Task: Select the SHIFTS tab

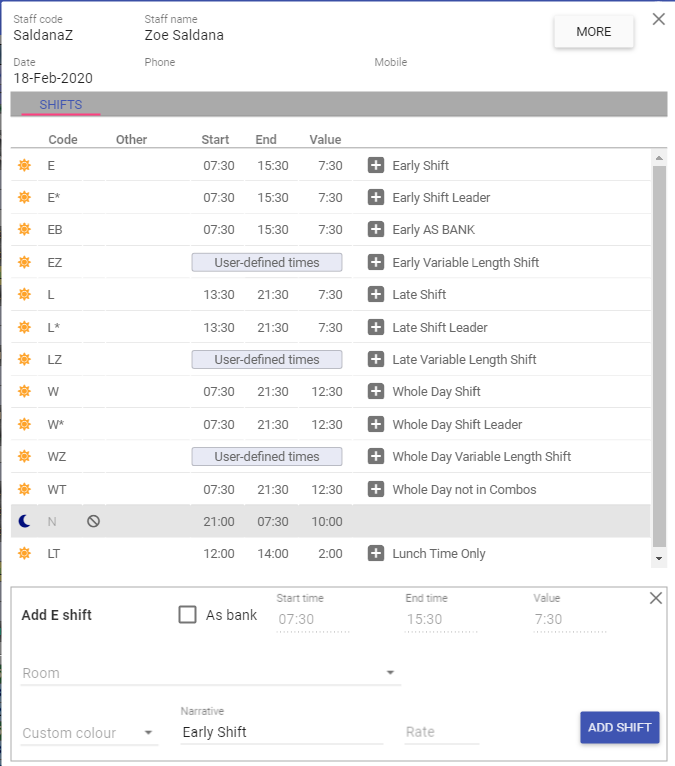Action: 61,105
